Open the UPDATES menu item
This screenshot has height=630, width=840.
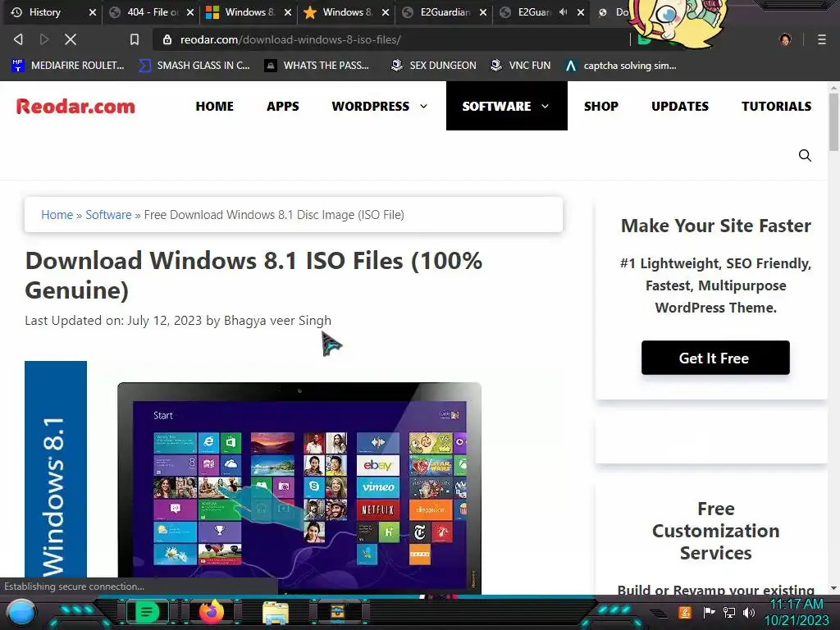click(680, 106)
